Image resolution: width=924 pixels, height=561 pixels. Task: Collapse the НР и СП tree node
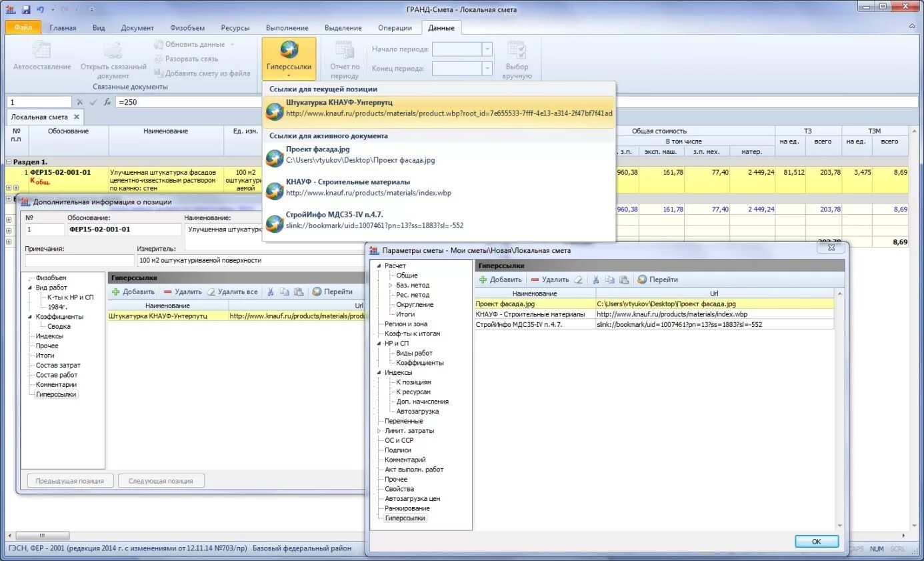point(379,344)
